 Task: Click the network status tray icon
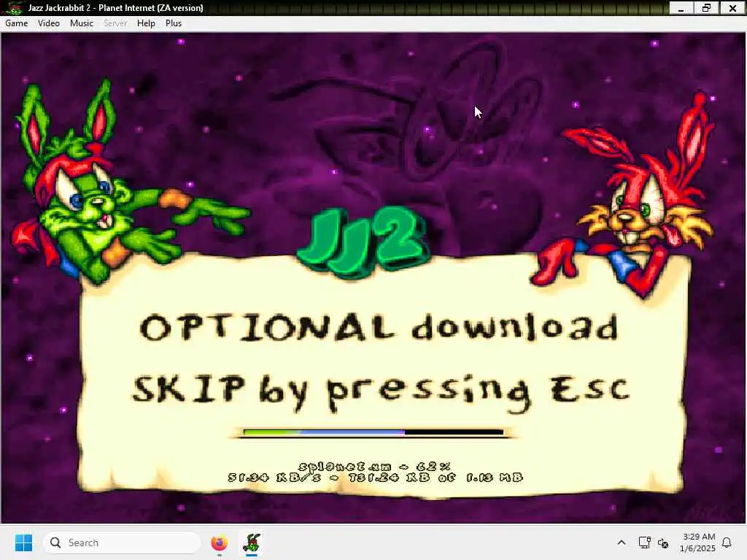point(644,542)
